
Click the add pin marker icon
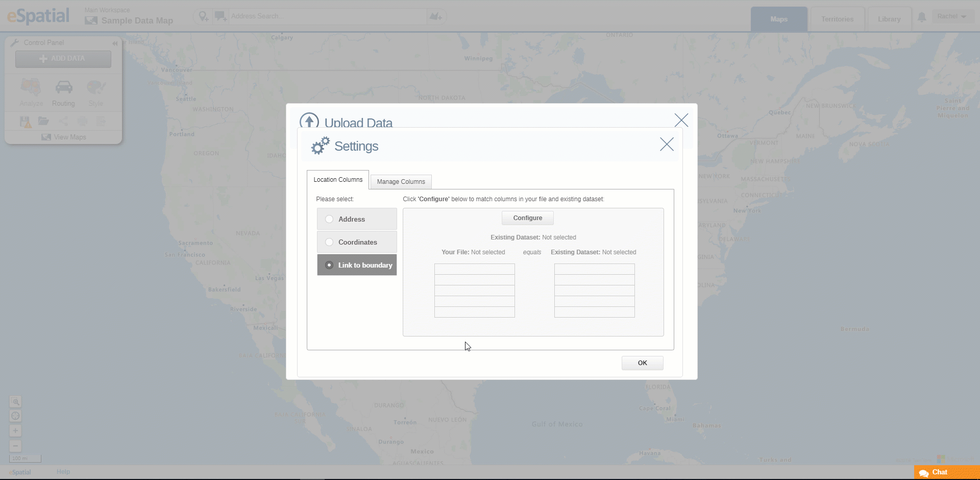pyautogui.click(x=204, y=16)
